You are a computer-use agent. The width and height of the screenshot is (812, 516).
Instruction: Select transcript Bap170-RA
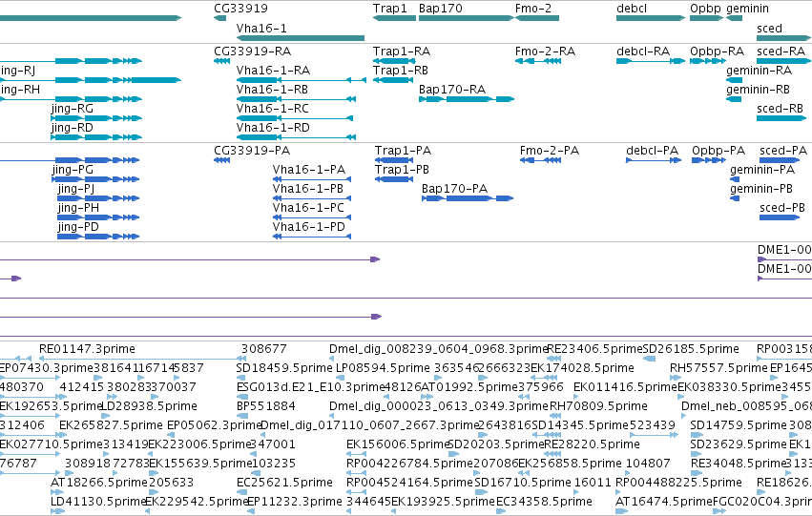[452, 90]
